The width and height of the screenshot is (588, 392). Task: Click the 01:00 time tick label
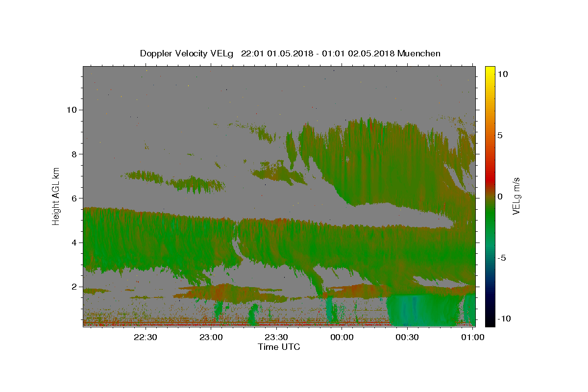[x=472, y=337]
